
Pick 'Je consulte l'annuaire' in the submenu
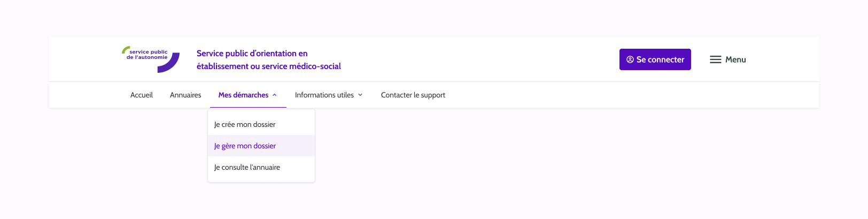[247, 167]
